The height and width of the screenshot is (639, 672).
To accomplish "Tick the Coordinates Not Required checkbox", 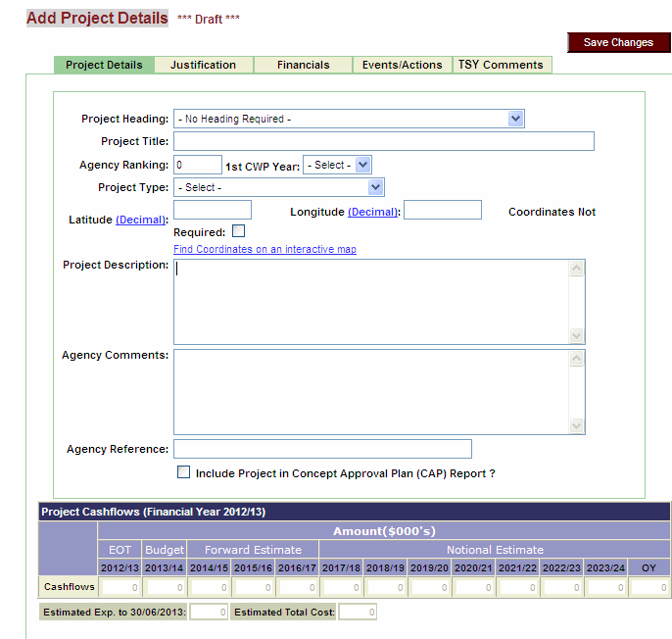I will (238, 231).
